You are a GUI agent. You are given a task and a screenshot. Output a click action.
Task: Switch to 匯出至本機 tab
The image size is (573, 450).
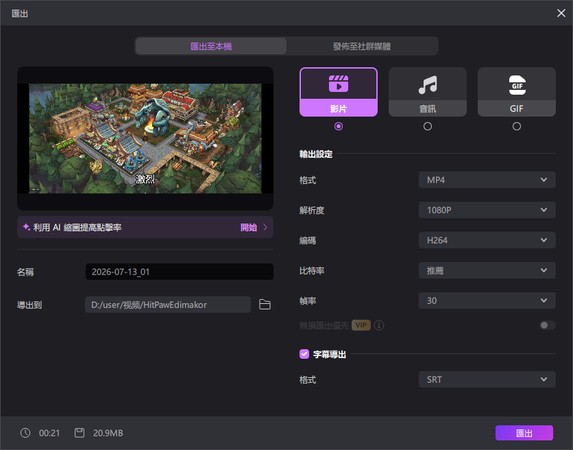tap(211, 46)
